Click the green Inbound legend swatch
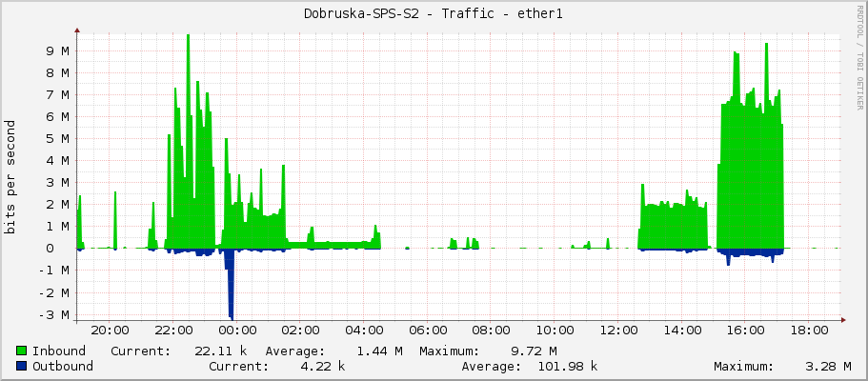This screenshot has height=381, width=868. [22, 351]
